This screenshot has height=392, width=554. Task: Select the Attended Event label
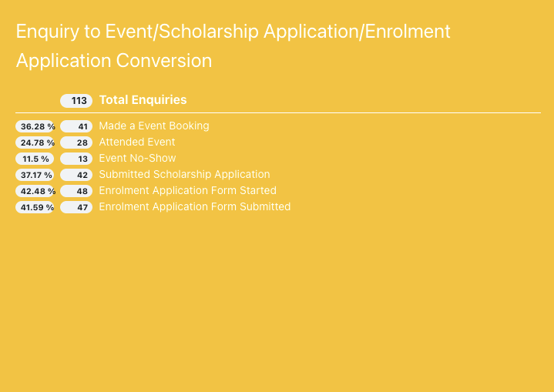pyautogui.click(x=136, y=142)
